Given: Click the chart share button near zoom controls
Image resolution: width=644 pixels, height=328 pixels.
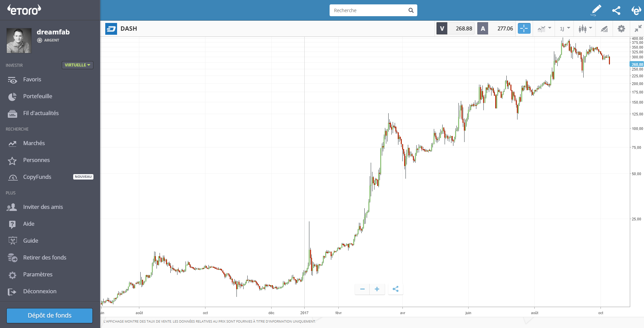Looking at the screenshot, I should point(396,289).
